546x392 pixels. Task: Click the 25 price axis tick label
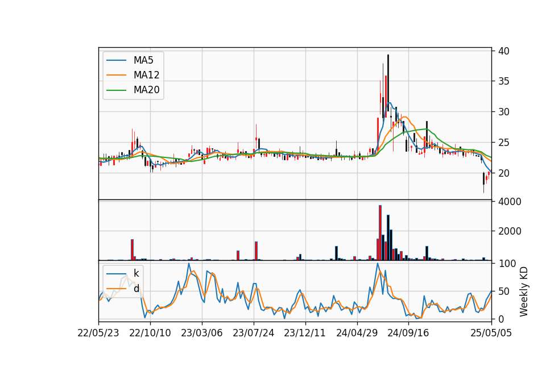pyautogui.click(x=503, y=143)
